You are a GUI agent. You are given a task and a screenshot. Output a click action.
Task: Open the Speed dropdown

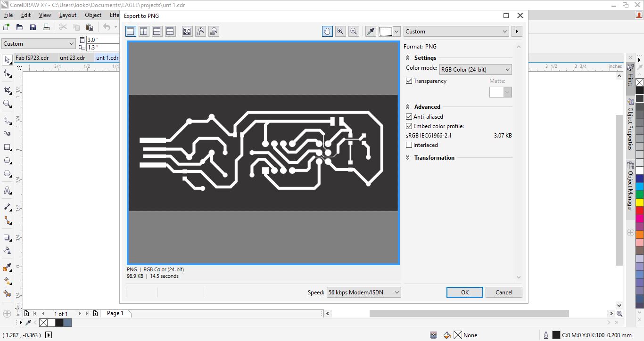pyautogui.click(x=363, y=292)
